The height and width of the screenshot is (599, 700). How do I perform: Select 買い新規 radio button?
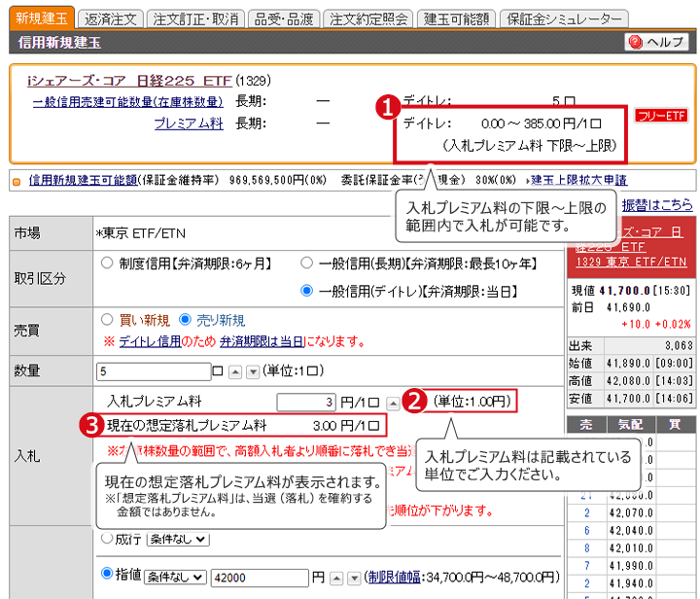[107, 320]
